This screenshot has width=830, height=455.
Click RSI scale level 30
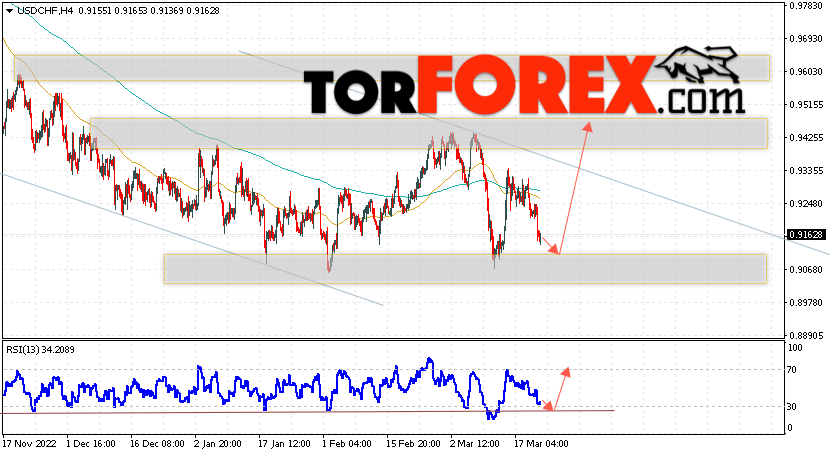tap(792, 406)
